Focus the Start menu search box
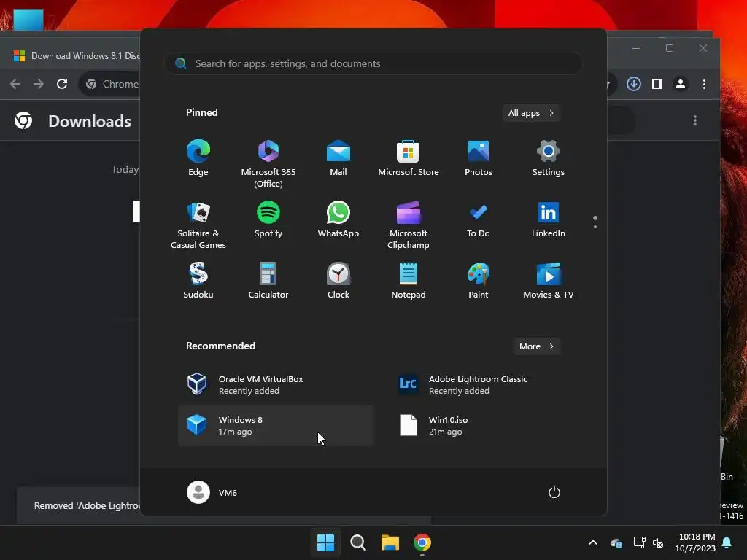Viewport: 747px width, 560px height. click(373, 63)
